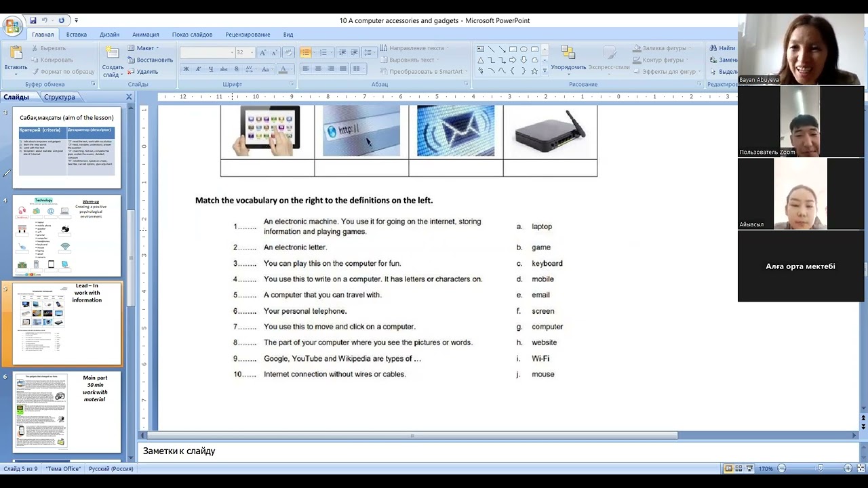Toggle strikethrough (abc) formatting
This screenshot has height=488, width=868.
click(223, 69)
